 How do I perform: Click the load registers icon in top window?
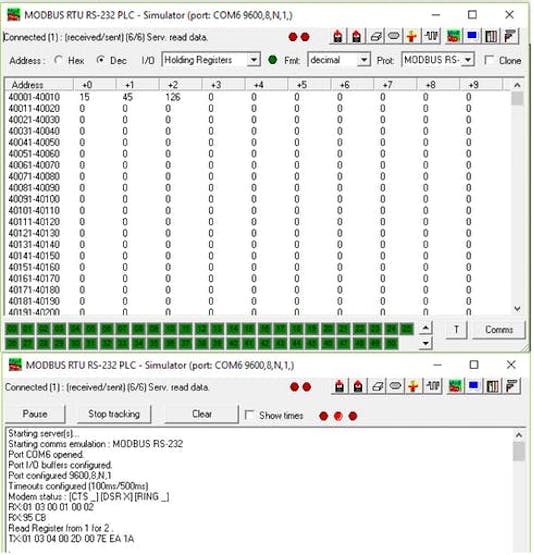(338, 36)
